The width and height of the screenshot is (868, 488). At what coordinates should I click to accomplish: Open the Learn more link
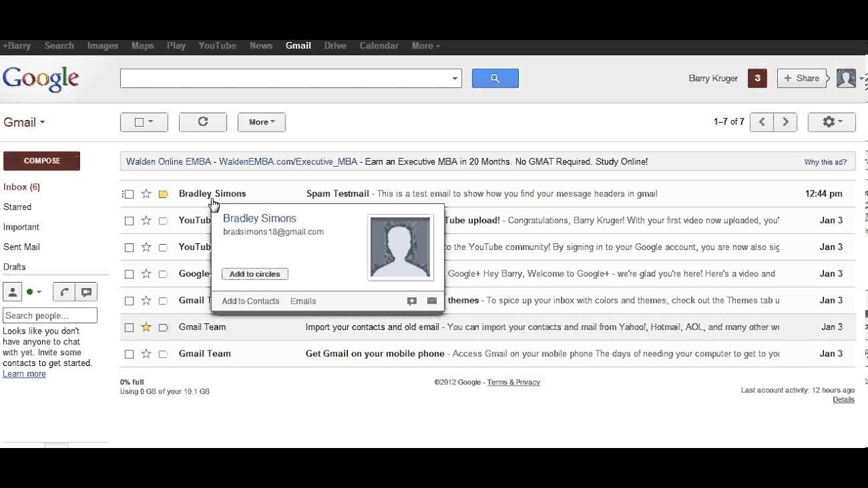click(x=24, y=374)
